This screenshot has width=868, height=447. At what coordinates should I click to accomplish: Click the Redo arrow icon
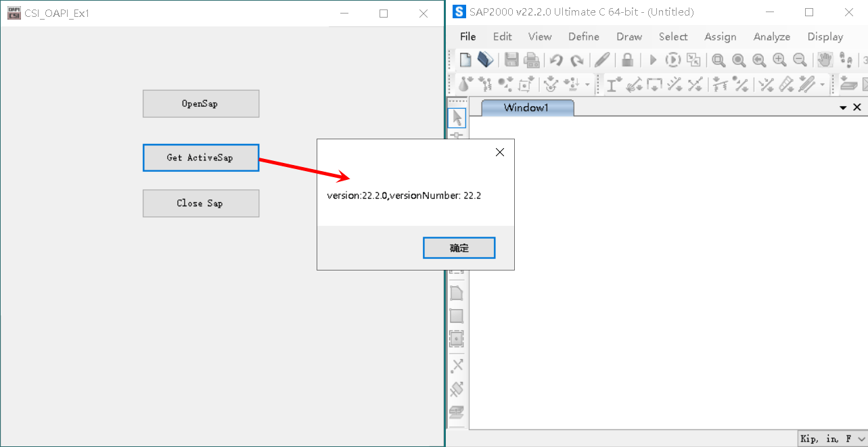coord(576,60)
